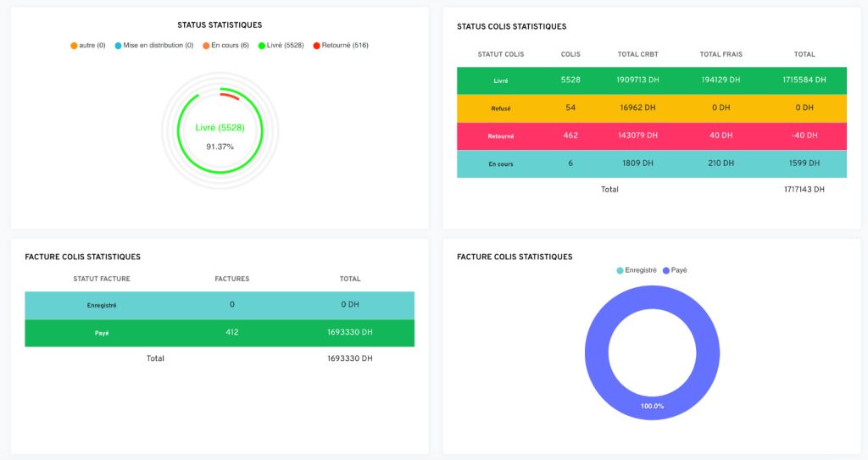This screenshot has width=868, height=460.
Task: Click the red 'Retourné' legend dot
Action: point(317,46)
